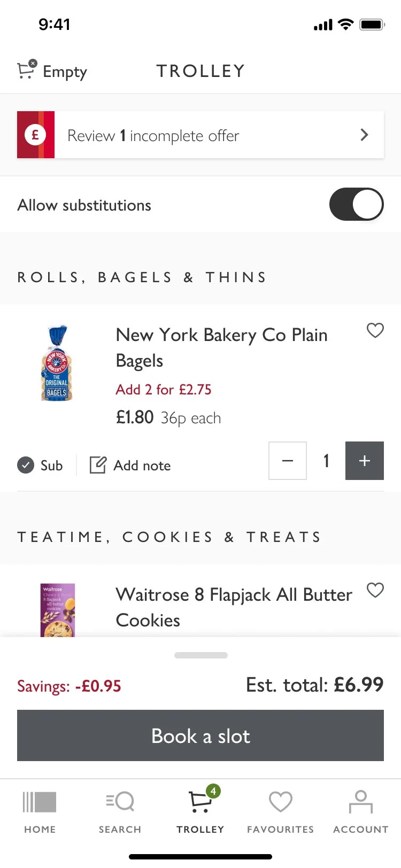Open the New York Bakery bagels thumbnail
The height and width of the screenshot is (868, 401).
click(x=57, y=363)
